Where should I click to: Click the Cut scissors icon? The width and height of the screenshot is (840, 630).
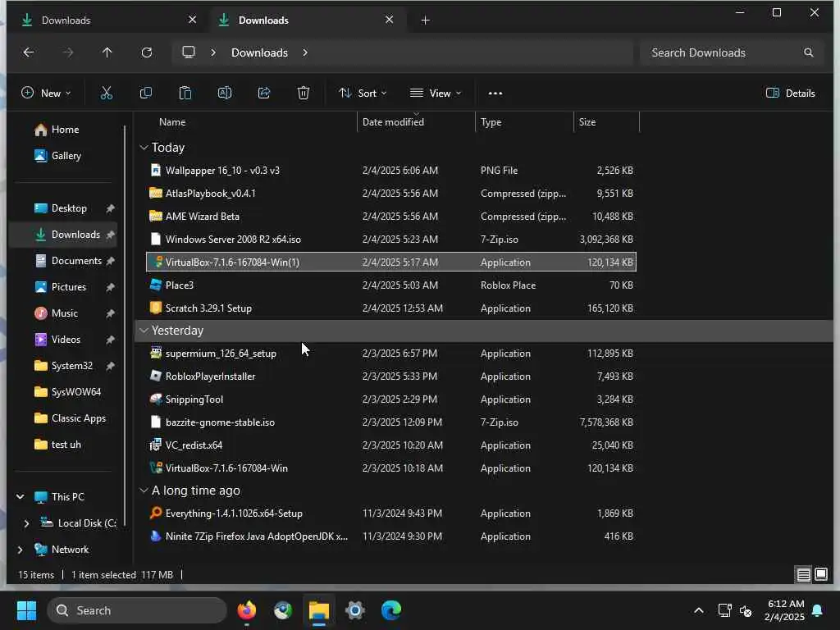[x=107, y=94]
